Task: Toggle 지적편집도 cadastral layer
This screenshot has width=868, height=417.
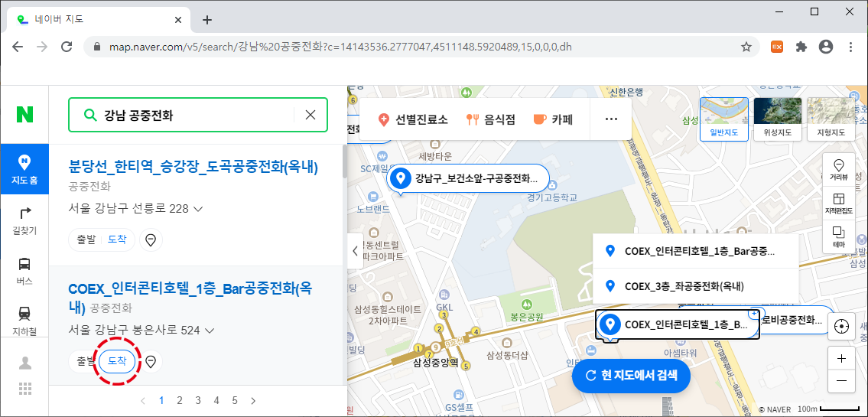Action: [838, 203]
